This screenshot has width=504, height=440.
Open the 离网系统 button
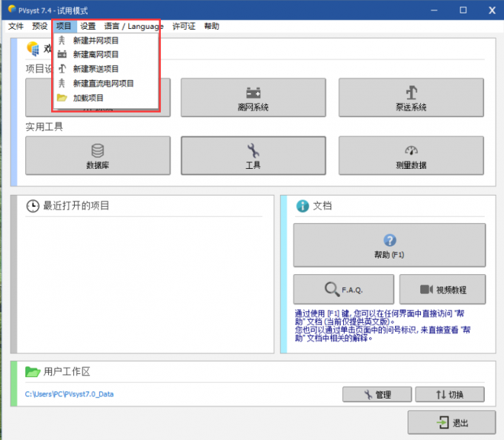253,97
